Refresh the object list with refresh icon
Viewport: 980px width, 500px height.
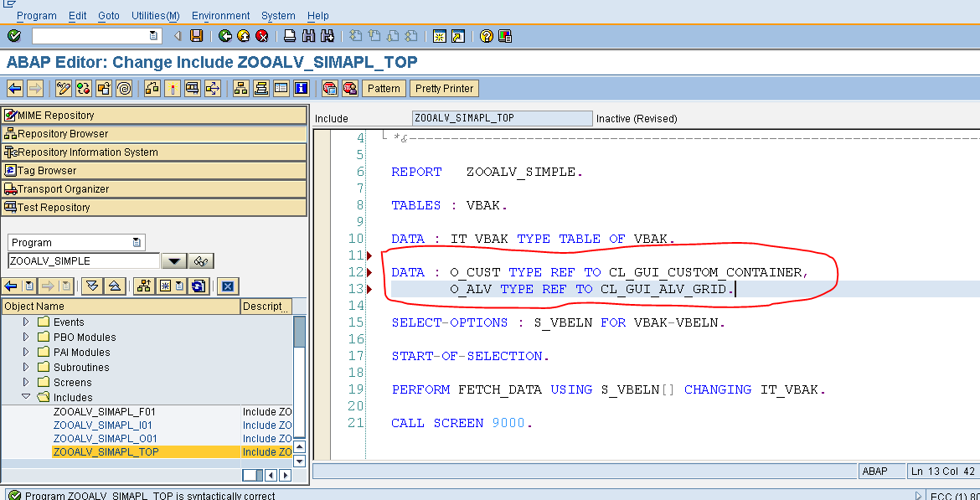(x=199, y=287)
